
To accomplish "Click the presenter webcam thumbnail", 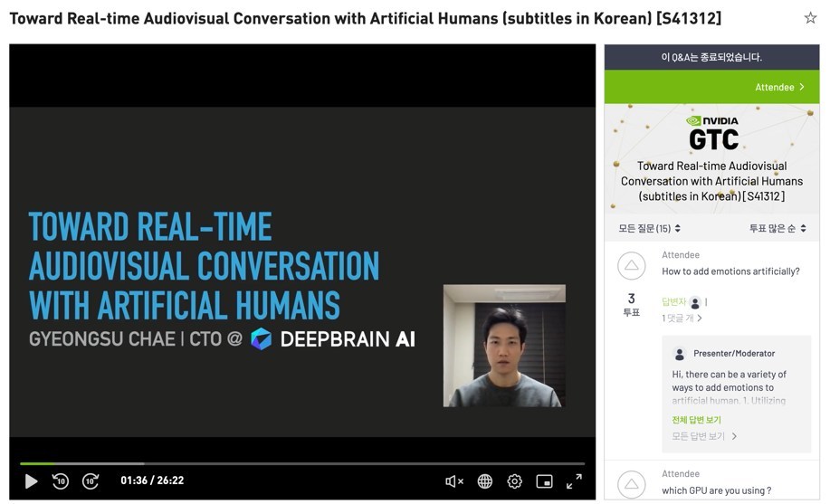I will point(504,346).
